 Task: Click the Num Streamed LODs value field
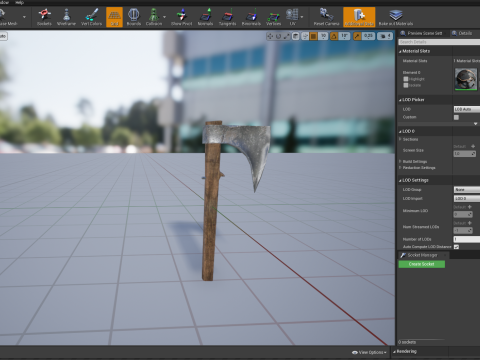click(463, 230)
